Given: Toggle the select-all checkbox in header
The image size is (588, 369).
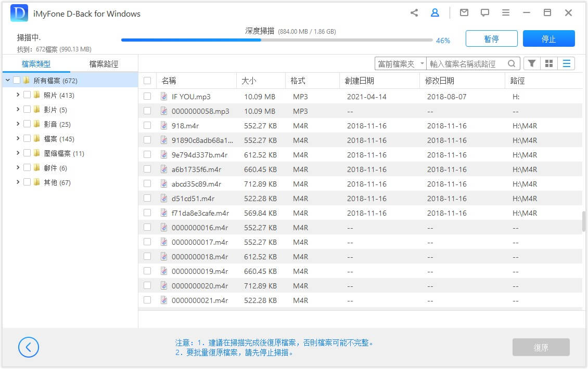Looking at the screenshot, I should point(147,81).
